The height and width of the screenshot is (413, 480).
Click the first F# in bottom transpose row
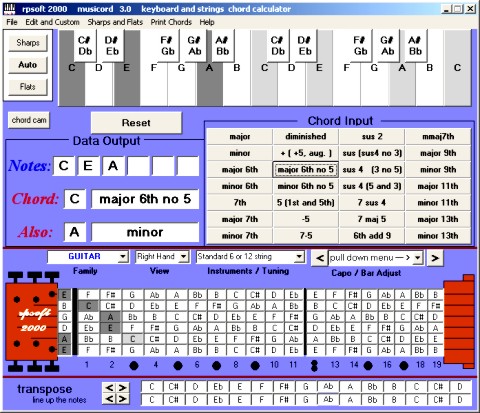pyautogui.click(x=283, y=399)
